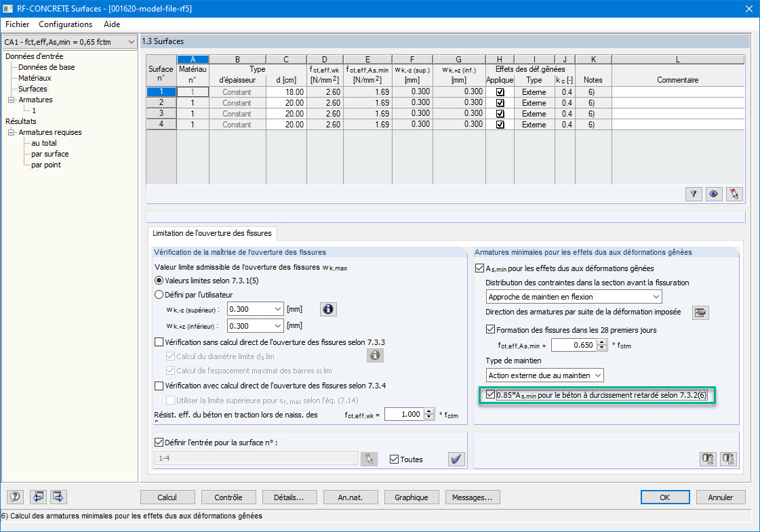
Task: Click the fct,eff,wk 1.000 input field
Action: (x=404, y=414)
